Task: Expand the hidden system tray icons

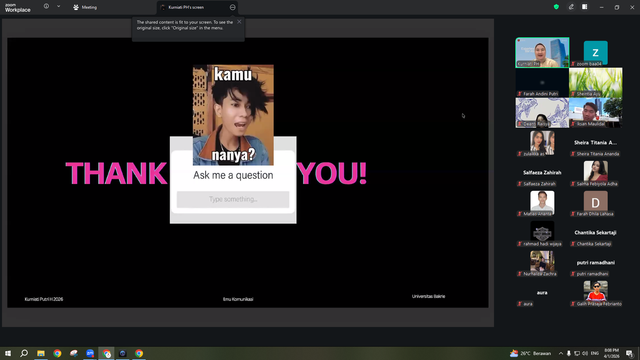Action: pyautogui.click(x=561, y=353)
